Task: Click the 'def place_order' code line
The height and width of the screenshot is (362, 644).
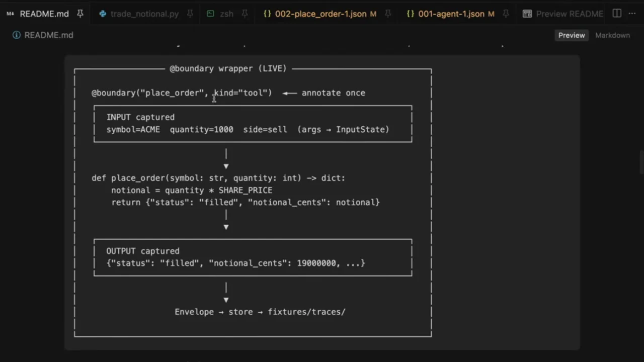Action: [218, 178]
